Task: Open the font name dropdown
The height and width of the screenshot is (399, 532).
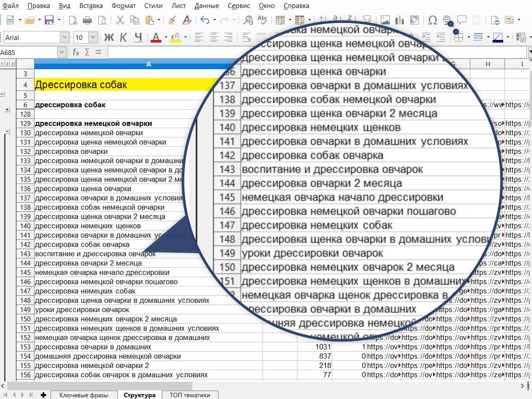Action: [x=65, y=37]
